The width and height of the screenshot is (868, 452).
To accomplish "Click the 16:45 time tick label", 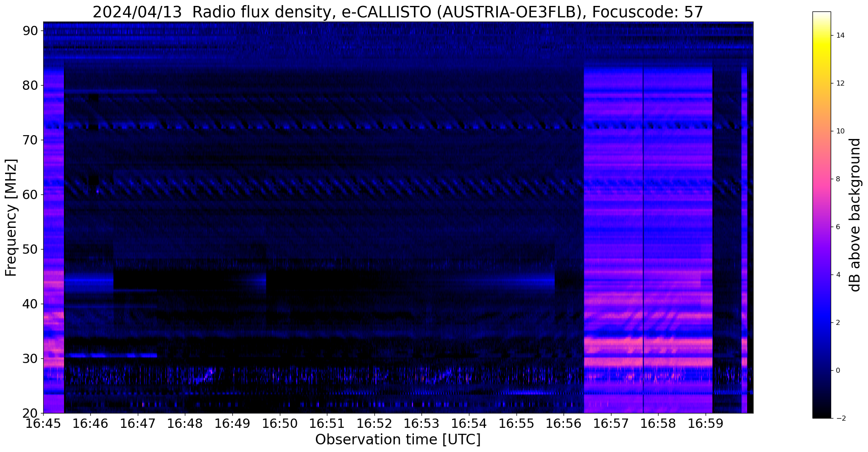I will tap(43, 424).
